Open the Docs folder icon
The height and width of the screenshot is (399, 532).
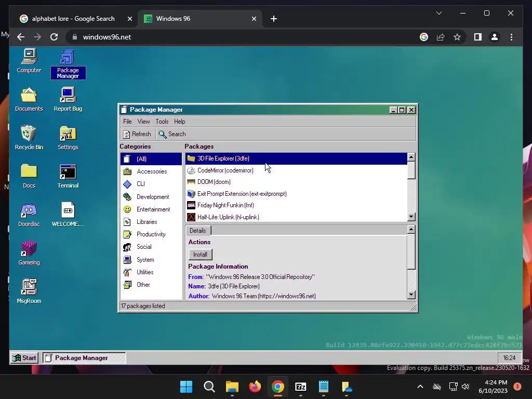click(29, 177)
